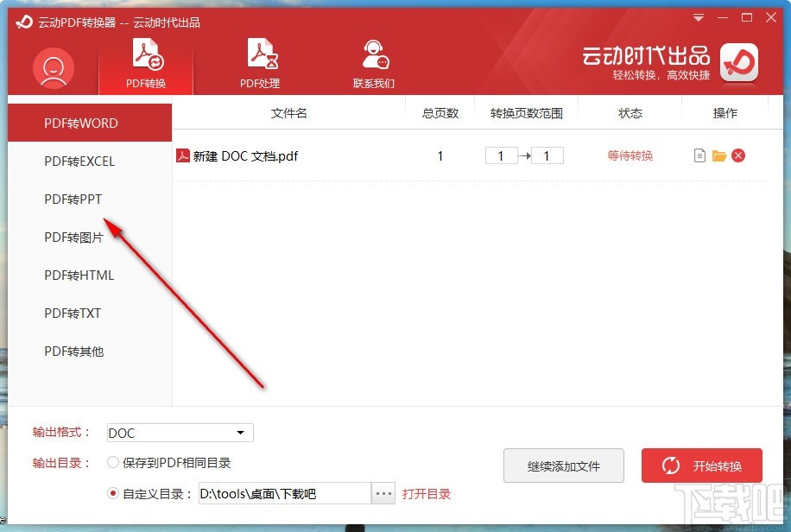Click the browse button next to the directory path
Viewport: 791px width, 532px height.
(383, 492)
